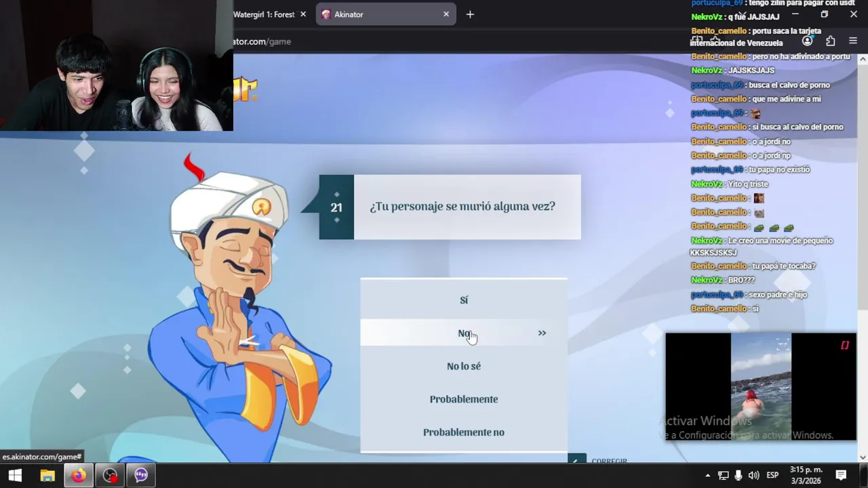Switch to the Watergirl 1: Forest tab
868x488 pixels.
[263, 14]
